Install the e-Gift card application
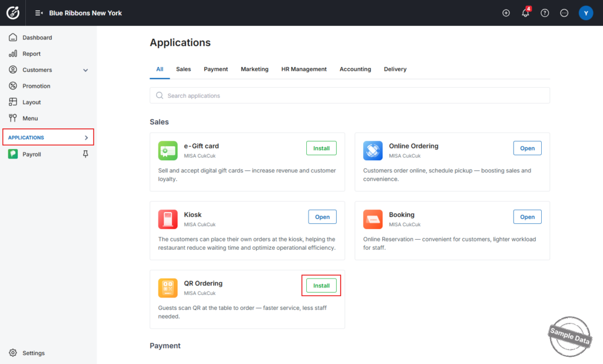The height and width of the screenshot is (364, 603). pyautogui.click(x=321, y=148)
